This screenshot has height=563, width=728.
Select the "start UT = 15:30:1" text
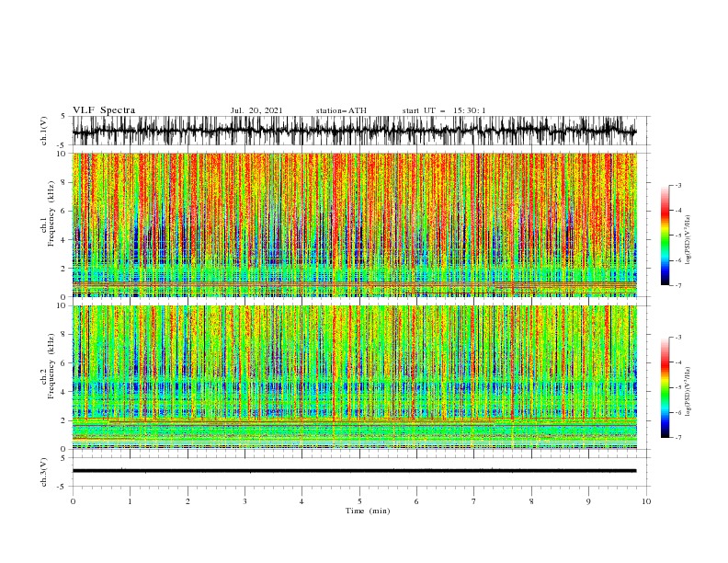[444, 110]
